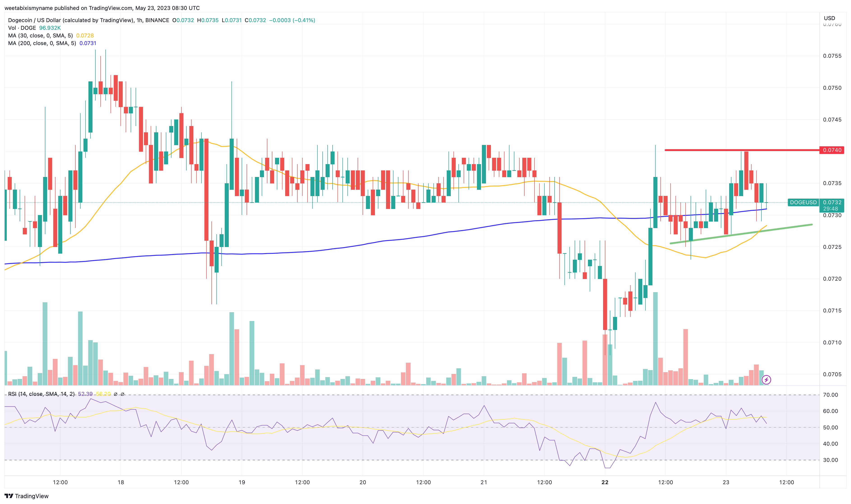Click the red horizontal resistance line
Image resolution: width=851 pixels, height=504 pixels.
pyautogui.click(x=742, y=150)
